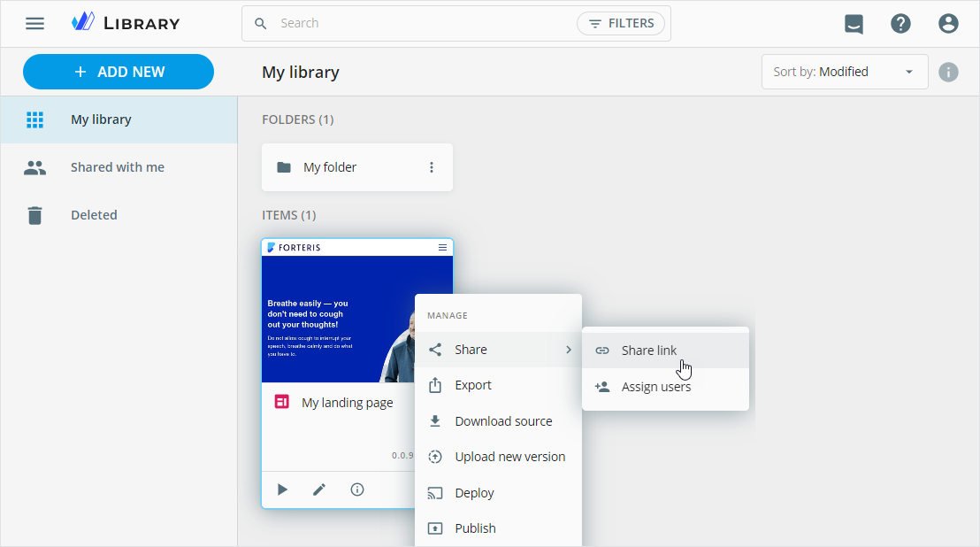Click the help question mark icon
The image size is (980, 547).
900,24
